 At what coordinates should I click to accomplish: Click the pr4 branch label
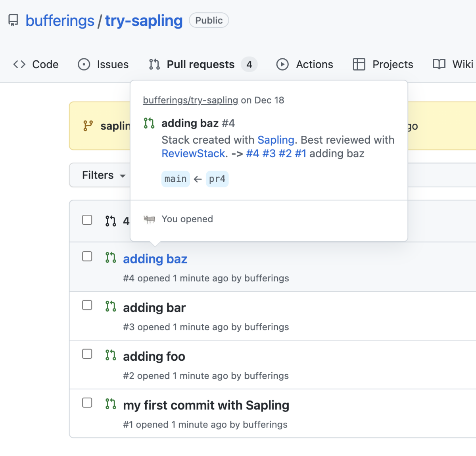coord(217,179)
